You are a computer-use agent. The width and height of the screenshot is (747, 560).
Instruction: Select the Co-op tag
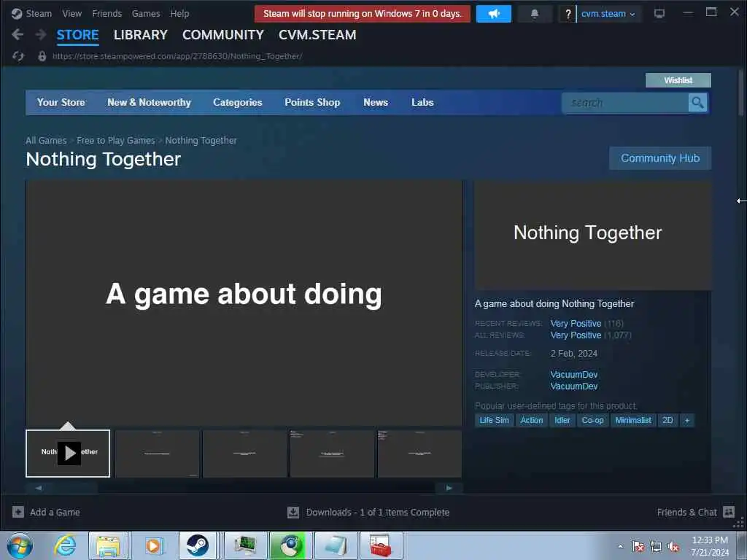[592, 420]
